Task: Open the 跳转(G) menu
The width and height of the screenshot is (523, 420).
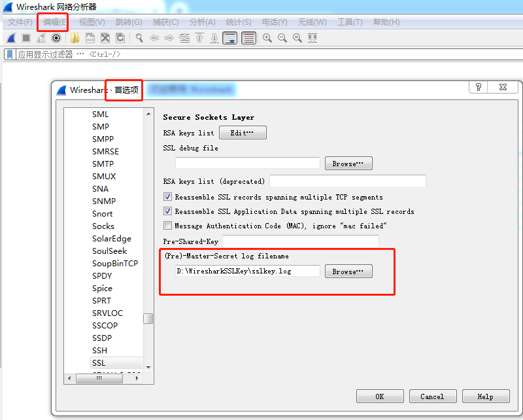Action: (x=129, y=22)
